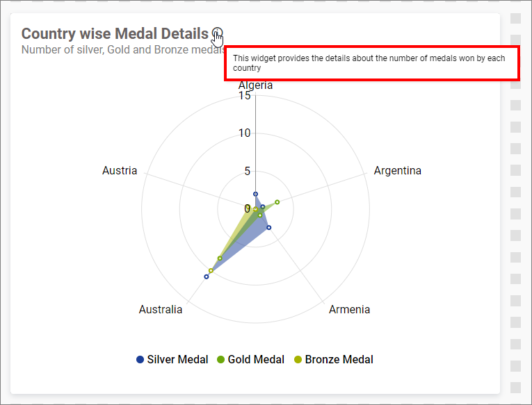Click the subtitle about silver, gold and bronze medals
This screenshot has width=532, height=405.
pyautogui.click(x=122, y=50)
